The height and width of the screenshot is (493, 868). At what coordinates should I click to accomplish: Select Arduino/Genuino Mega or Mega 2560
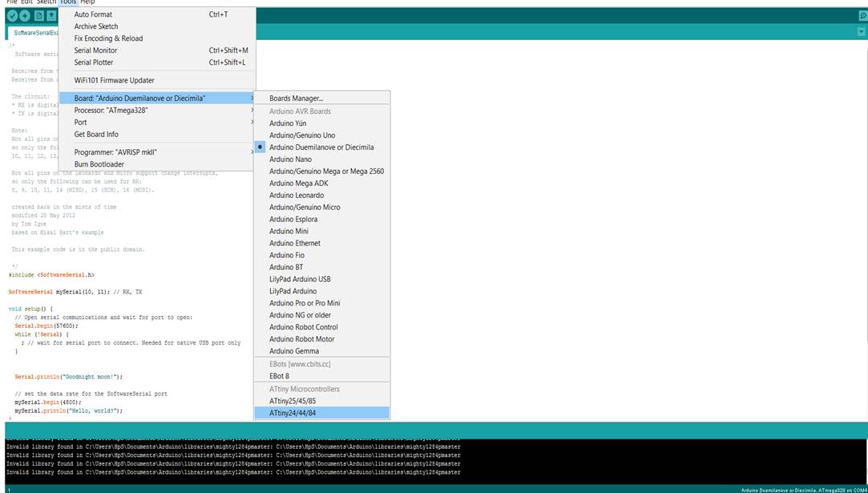point(321,172)
